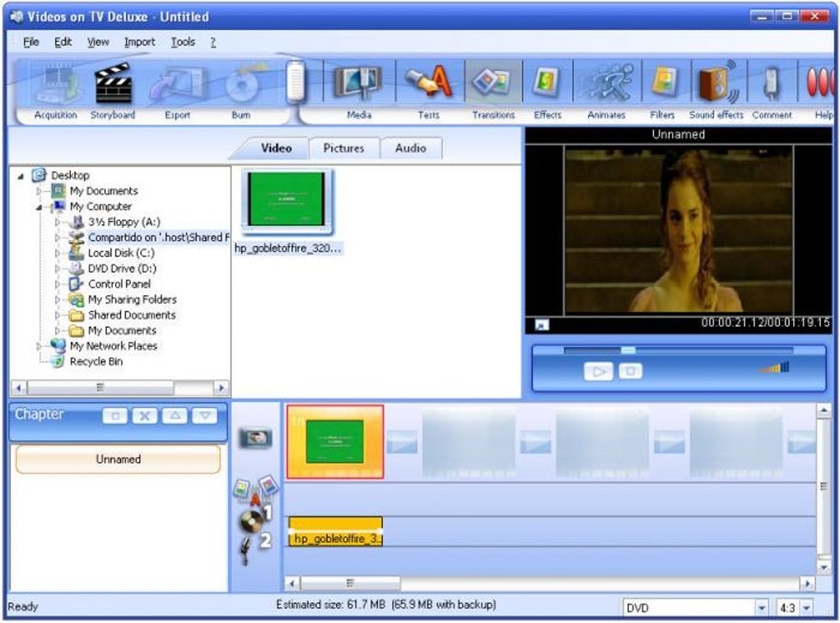Click timeline horizontal scrollbar left arrow
The height and width of the screenshot is (623, 840).
292,583
